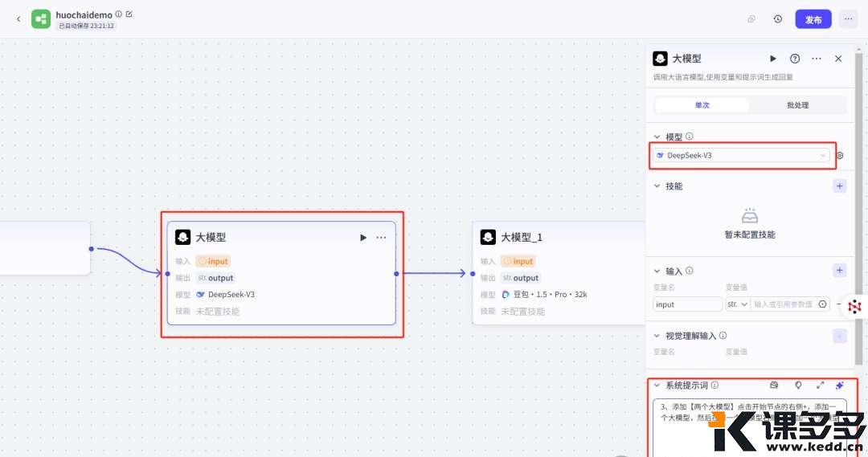Open the DeepSeek-V3 model dropdown
This screenshot has width=868, height=457.
(x=741, y=156)
